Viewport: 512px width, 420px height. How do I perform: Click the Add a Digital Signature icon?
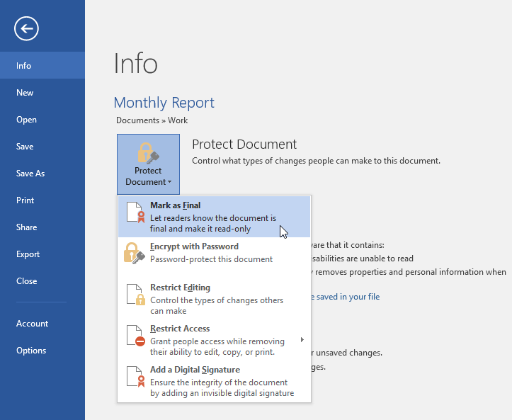point(135,377)
